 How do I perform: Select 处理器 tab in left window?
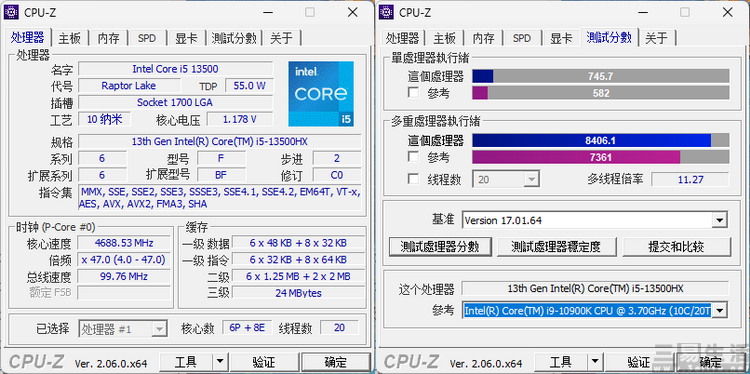[28, 37]
